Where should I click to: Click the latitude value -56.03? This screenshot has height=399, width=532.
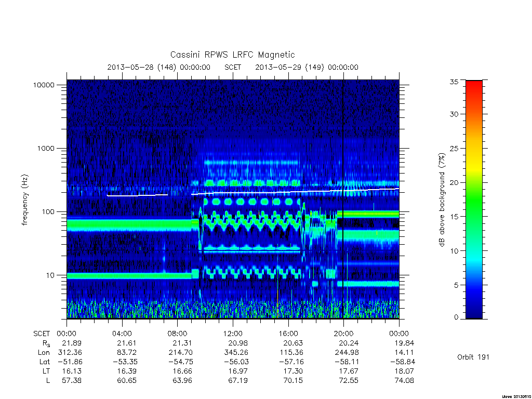(x=236, y=362)
